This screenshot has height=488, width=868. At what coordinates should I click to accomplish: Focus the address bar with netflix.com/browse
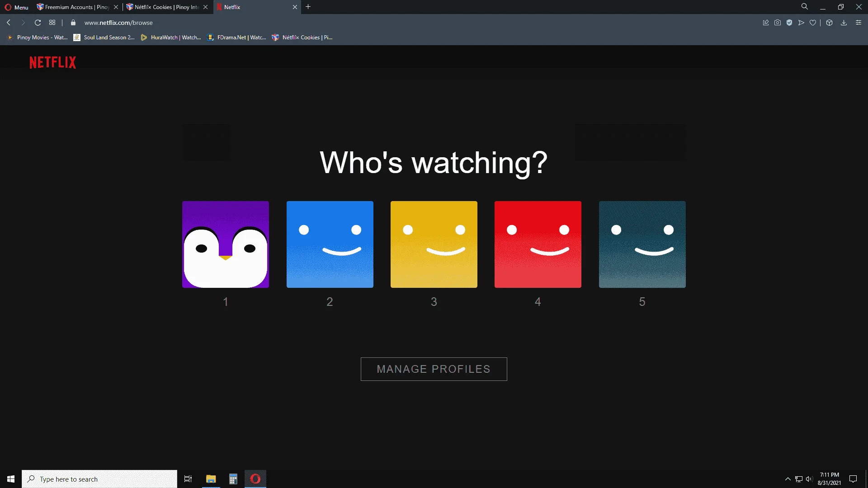[118, 23]
